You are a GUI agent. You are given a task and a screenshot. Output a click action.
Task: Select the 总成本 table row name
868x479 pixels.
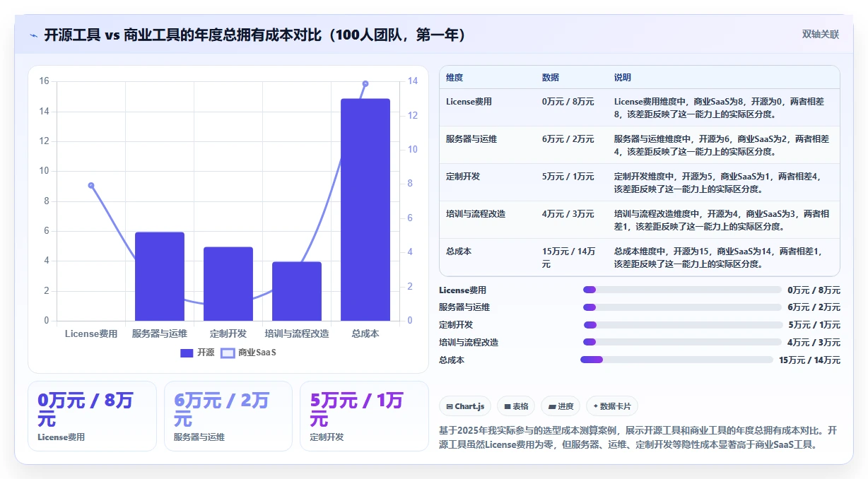click(x=459, y=252)
